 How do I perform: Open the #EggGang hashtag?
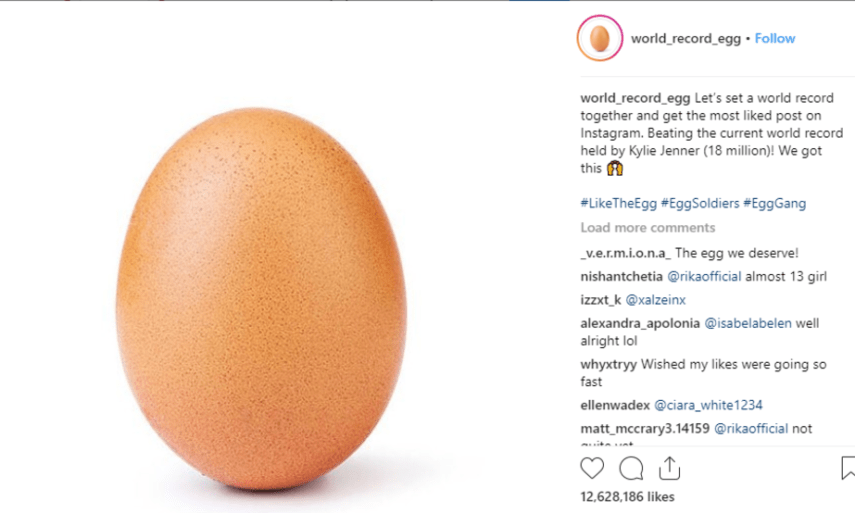[774, 203]
